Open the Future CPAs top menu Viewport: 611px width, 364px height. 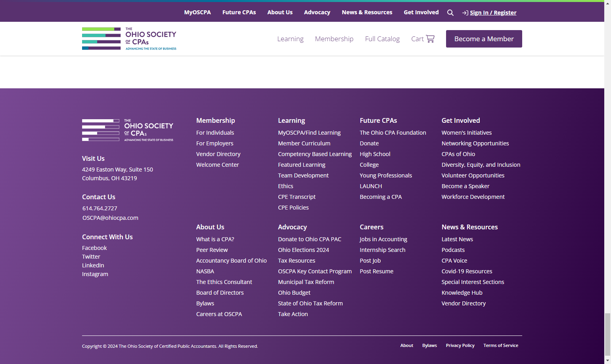239,12
